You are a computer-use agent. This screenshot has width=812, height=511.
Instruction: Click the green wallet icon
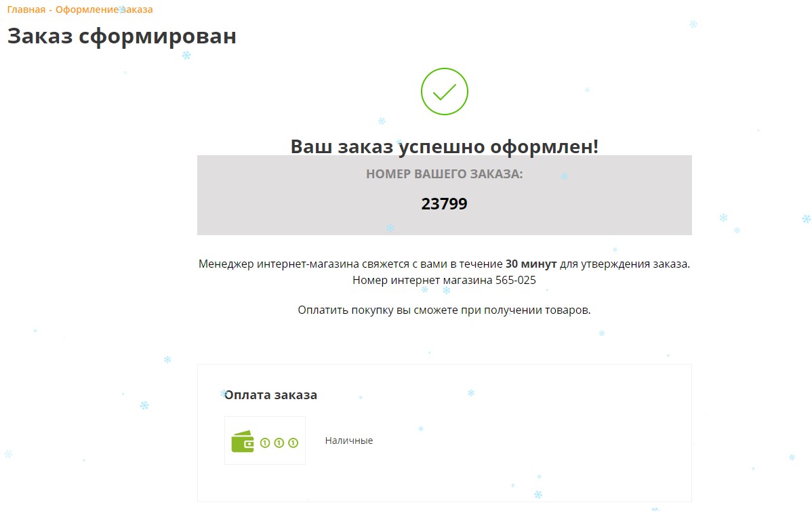click(x=243, y=442)
